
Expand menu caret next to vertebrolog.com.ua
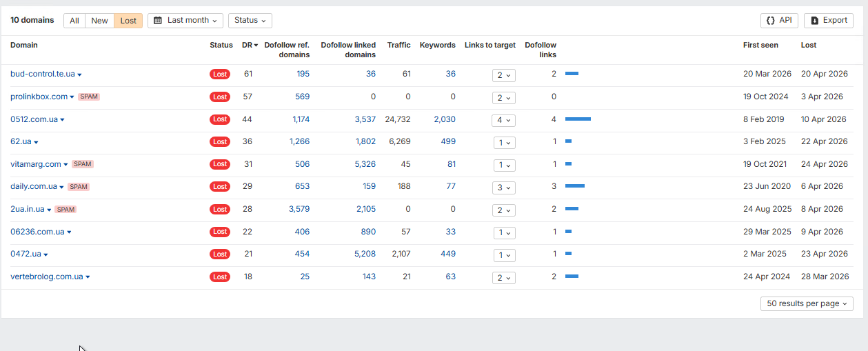(x=88, y=277)
